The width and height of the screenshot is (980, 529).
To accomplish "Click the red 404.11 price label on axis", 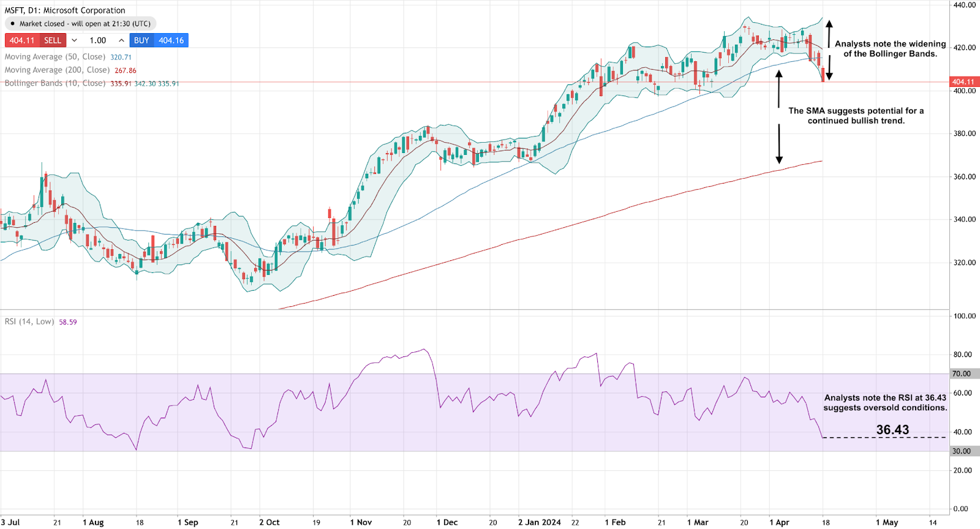I will pos(963,82).
